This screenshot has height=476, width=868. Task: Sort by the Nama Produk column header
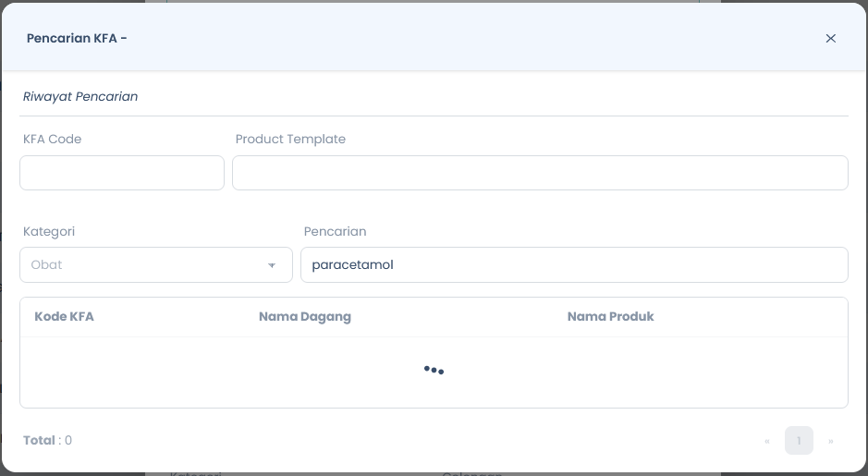(611, 317)
